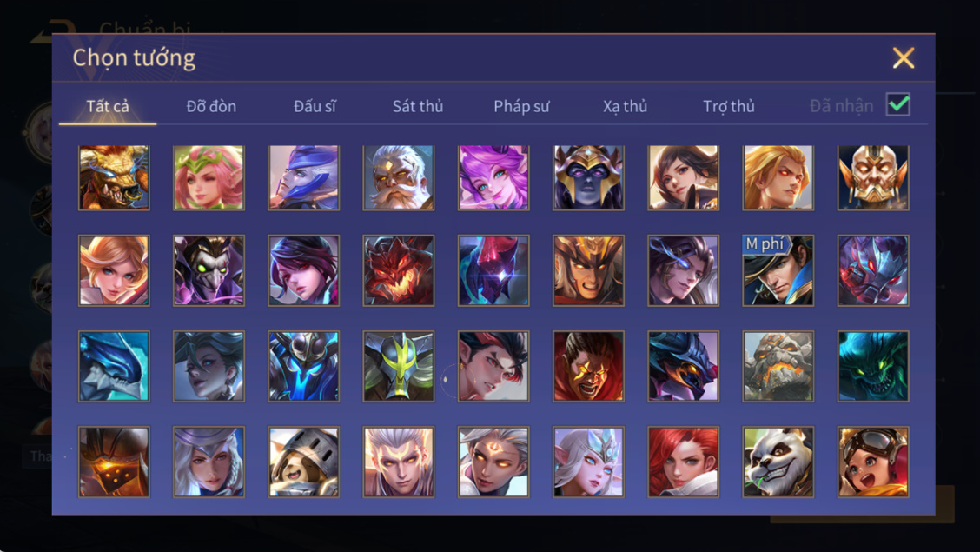Viewport: 980px width, 552px height.
Task: Select the golden lion beast hero
Action: (114, 177)
